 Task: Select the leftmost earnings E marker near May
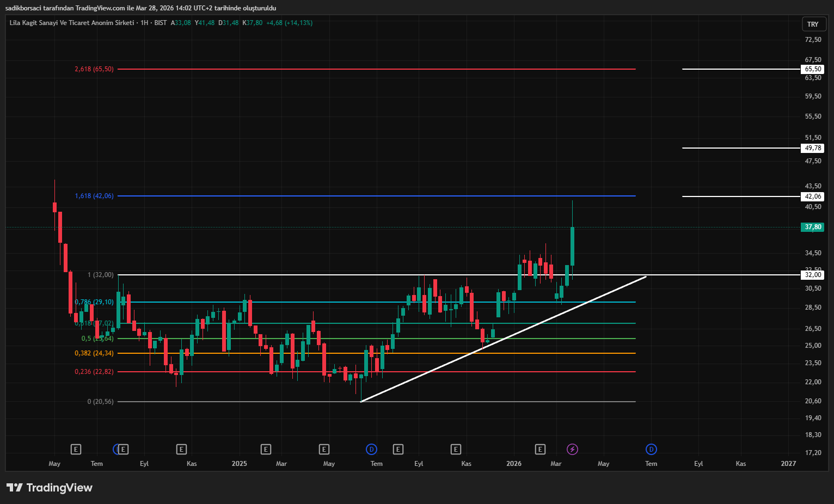[76, 449]
